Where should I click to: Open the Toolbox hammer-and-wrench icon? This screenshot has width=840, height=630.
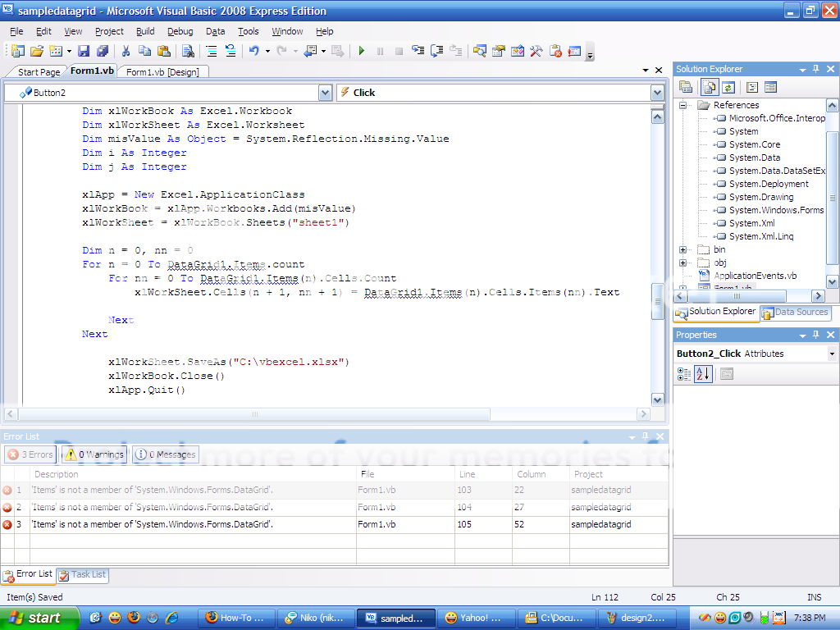(536, 51)
